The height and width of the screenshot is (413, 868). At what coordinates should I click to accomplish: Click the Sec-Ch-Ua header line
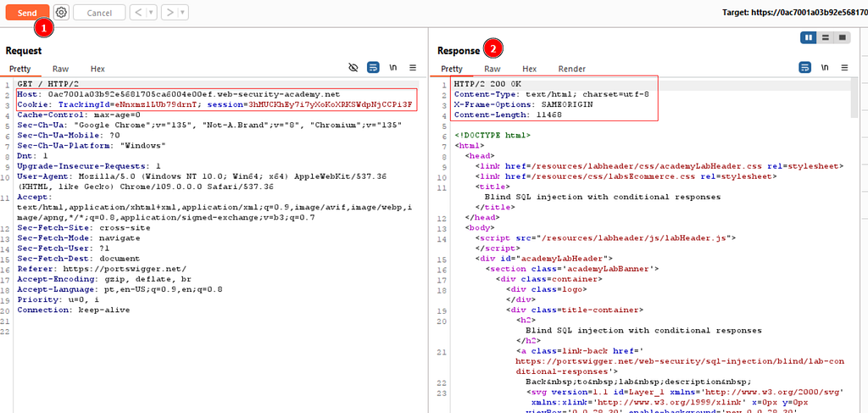point(209,126)
